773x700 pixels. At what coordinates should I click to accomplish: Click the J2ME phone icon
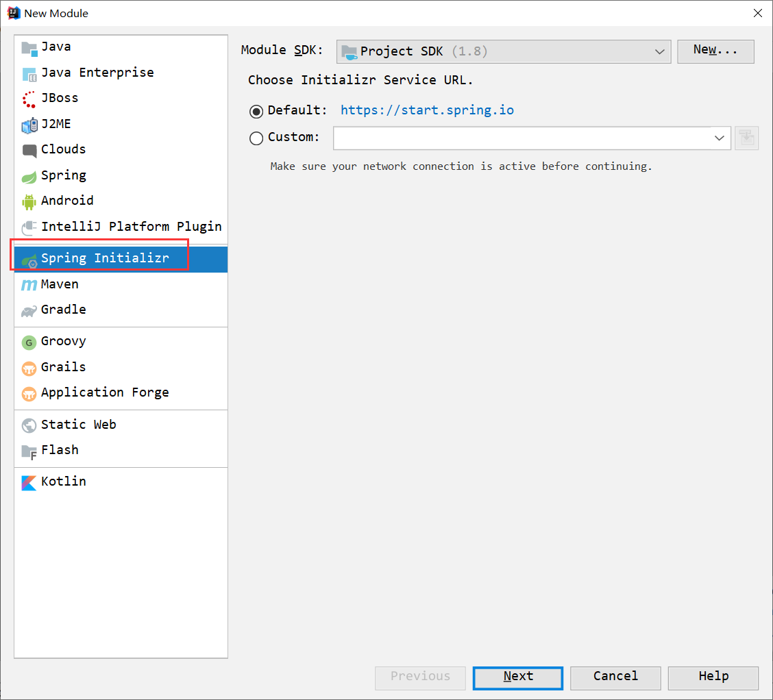(29, 125)
